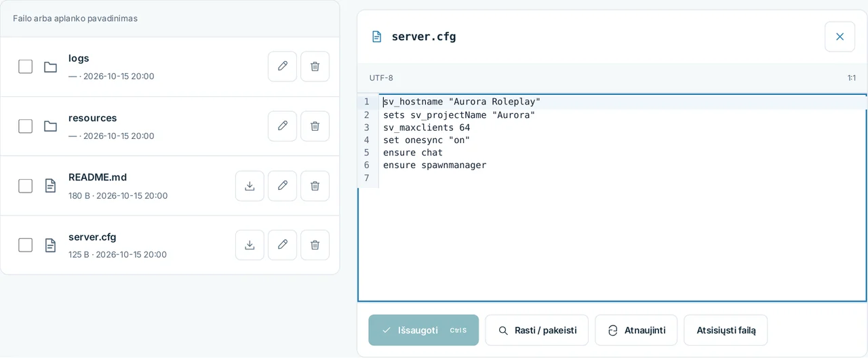Delete README.md file
Image resolution: width=868 pixels, height=358 pixels.
tap(315, 186)
